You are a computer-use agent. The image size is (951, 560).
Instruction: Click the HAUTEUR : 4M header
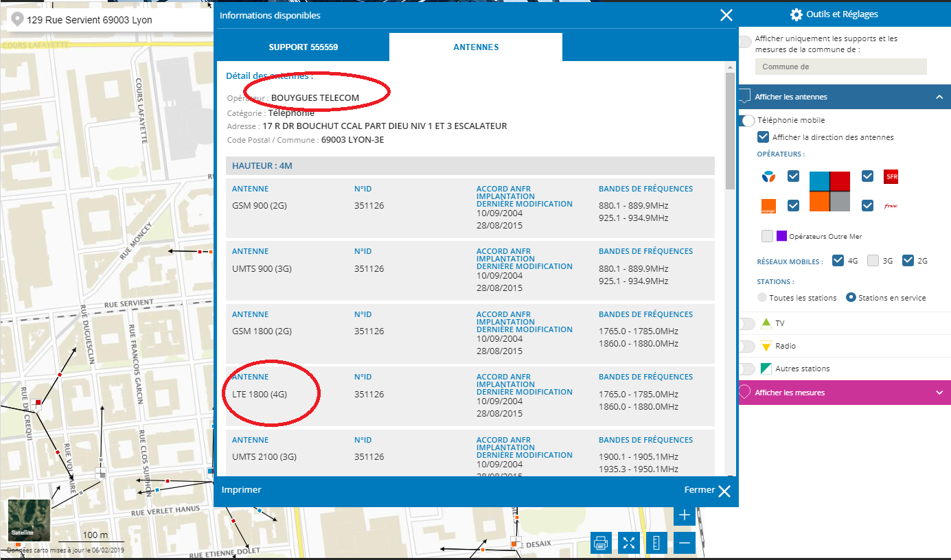470,166
